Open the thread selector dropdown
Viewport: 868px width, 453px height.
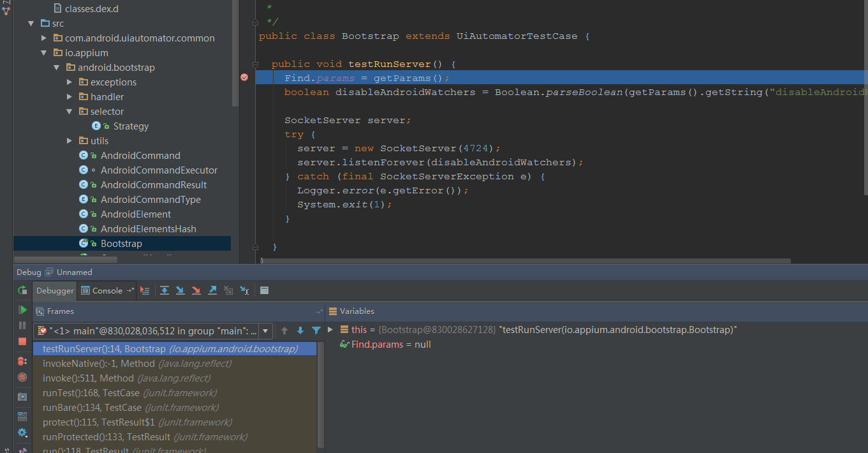266,330
